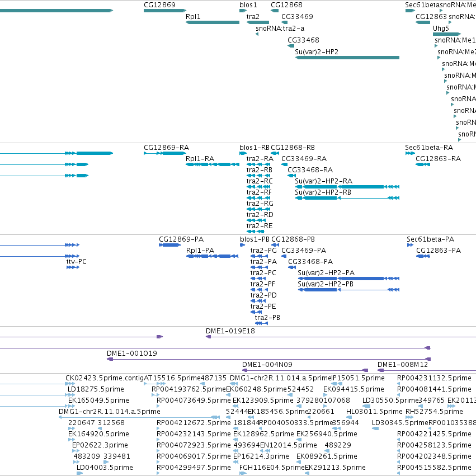The width and height of the screenshot is (476, 476).
Task: Click the tra2-PC protein label
Action: pyautogui.click(x=263, y=273)
